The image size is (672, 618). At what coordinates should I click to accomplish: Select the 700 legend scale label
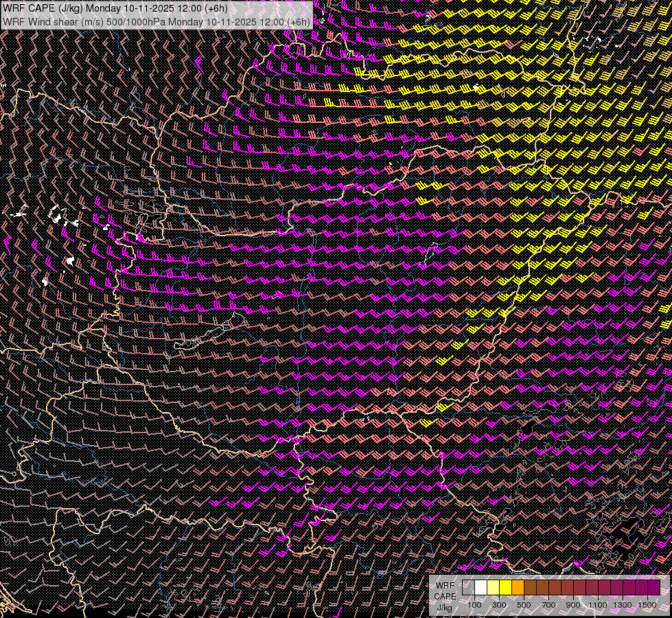pyautogui.click(x=548, y=604)
